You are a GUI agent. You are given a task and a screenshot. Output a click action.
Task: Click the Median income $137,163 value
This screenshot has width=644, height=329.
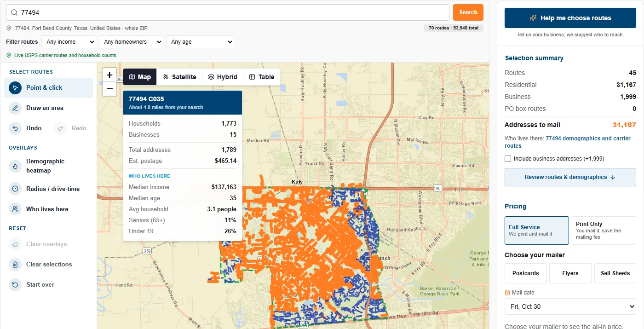[224, 187]
